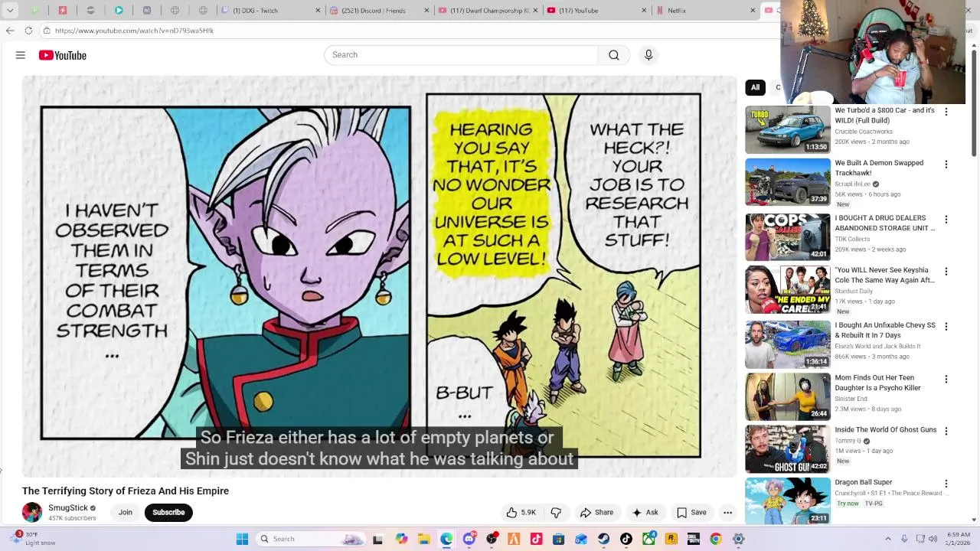
Task: Open Microsoft Store from the taskbar
Action: (x=558, y=539)
